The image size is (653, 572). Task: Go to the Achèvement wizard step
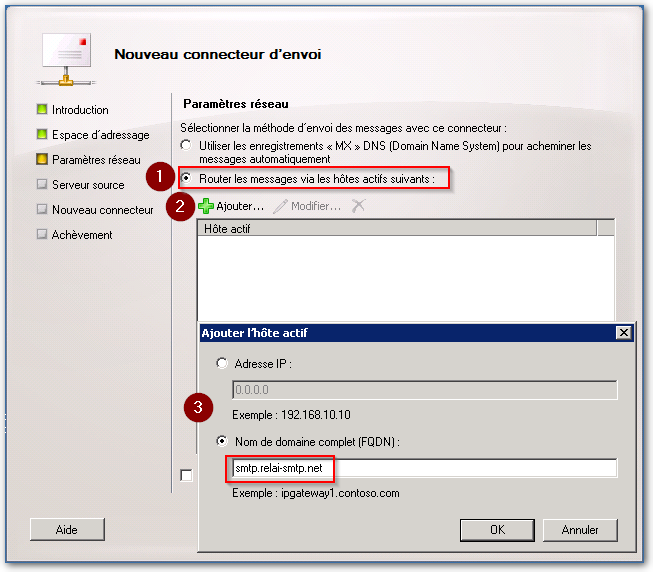click(82, 235)
